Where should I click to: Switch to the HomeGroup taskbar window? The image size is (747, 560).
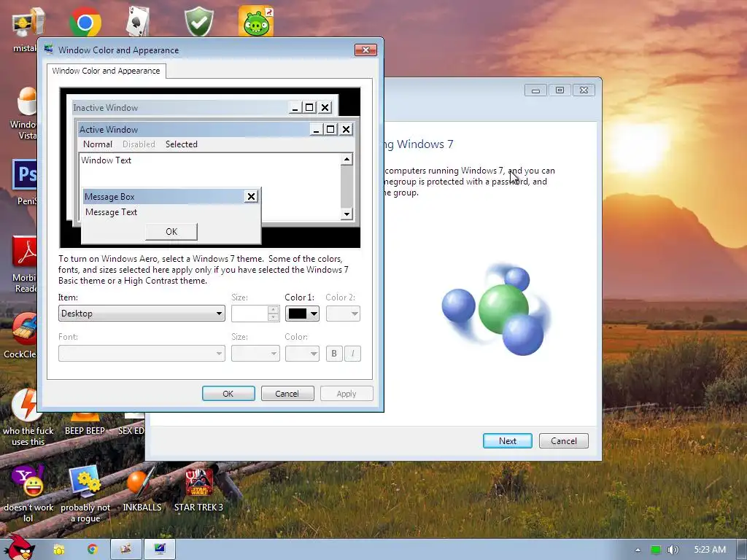pos(126,550)
